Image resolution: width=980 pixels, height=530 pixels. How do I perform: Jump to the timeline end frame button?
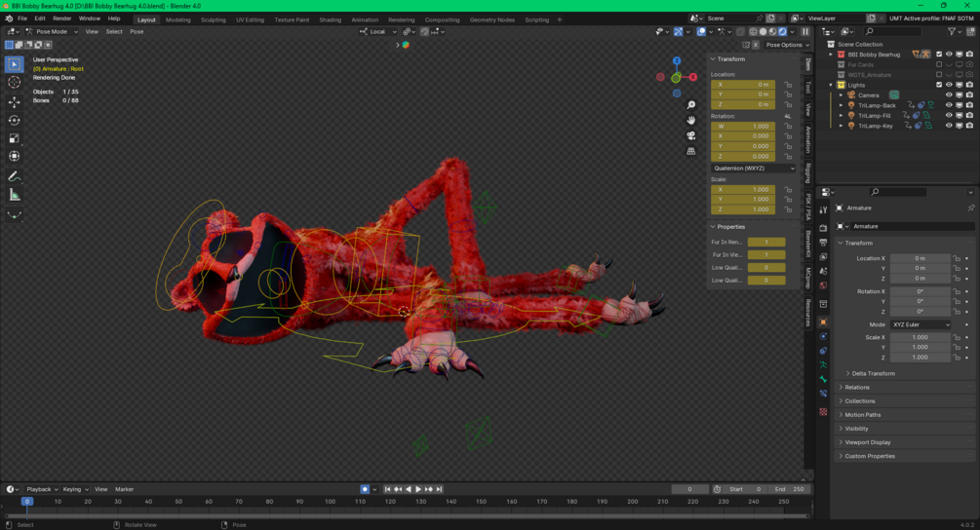[x=440, y=489]
